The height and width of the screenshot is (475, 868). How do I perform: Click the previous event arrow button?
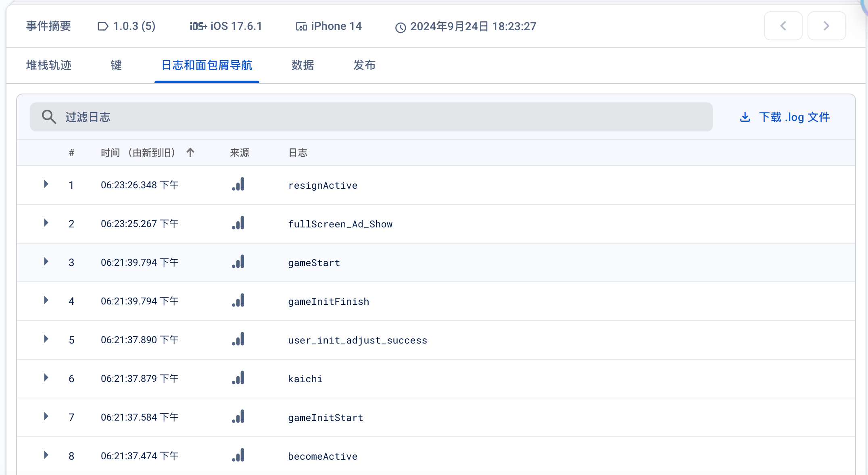[x=783, y=26]
